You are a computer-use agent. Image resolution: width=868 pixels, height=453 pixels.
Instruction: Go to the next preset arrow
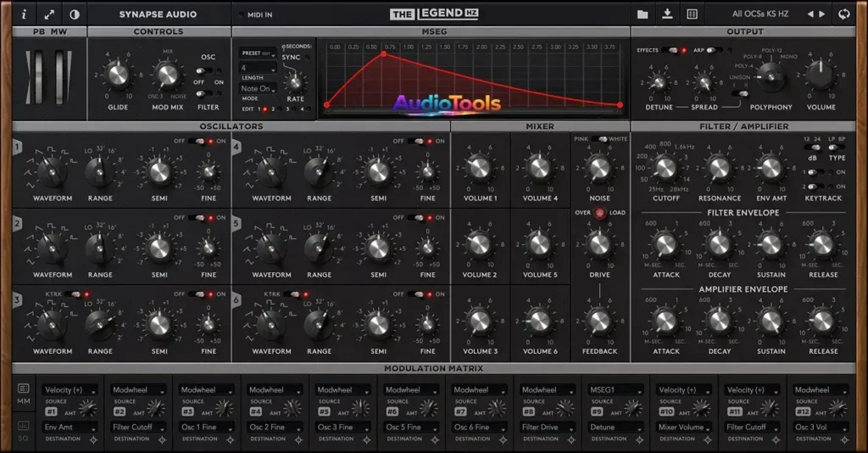point(822,14)
